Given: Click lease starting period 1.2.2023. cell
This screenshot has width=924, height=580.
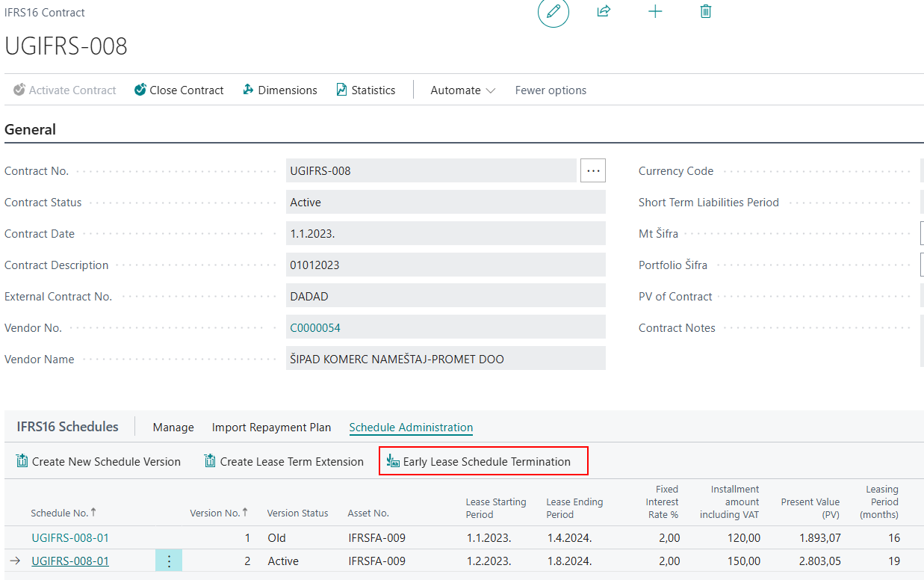Looking at the screenshot, I should (489, 561).
